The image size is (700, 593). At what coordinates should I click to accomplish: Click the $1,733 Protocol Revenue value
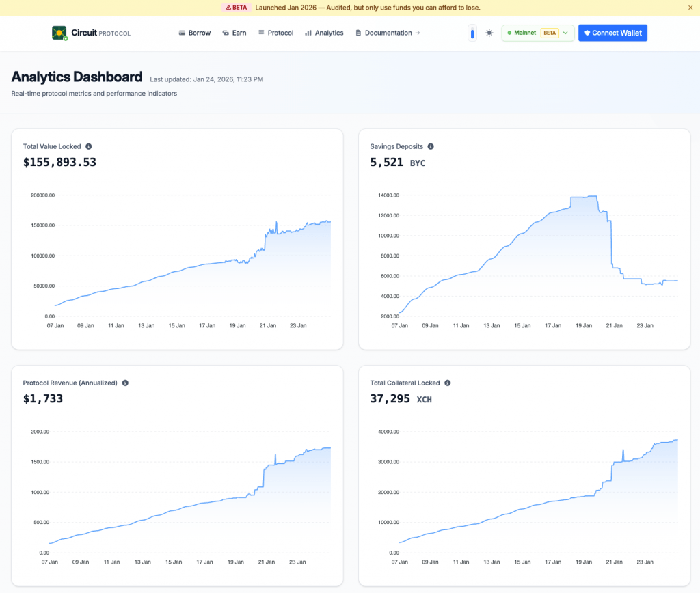pyautogui.click(x=43, y=398)
